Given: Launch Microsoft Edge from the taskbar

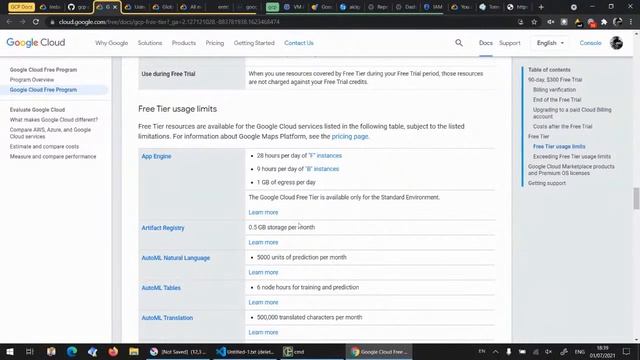Looking at the screenshot, I should click(72, 351).
